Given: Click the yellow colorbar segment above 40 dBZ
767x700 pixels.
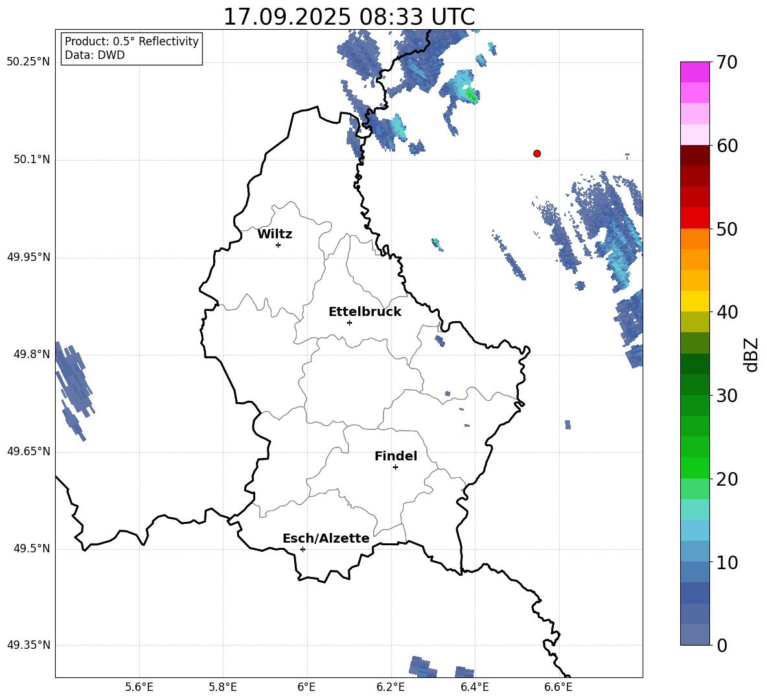Looking at the screenshot, I should (694, 301).
